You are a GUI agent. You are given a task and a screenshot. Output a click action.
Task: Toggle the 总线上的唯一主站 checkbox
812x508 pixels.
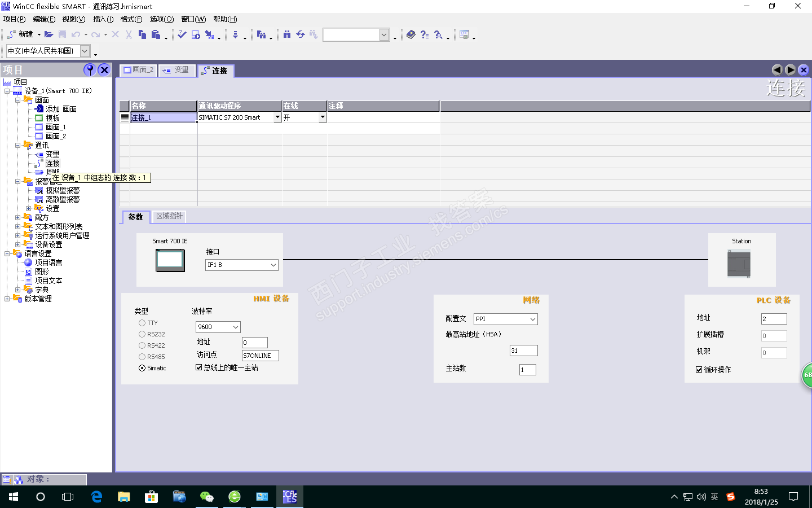(199, 367)
